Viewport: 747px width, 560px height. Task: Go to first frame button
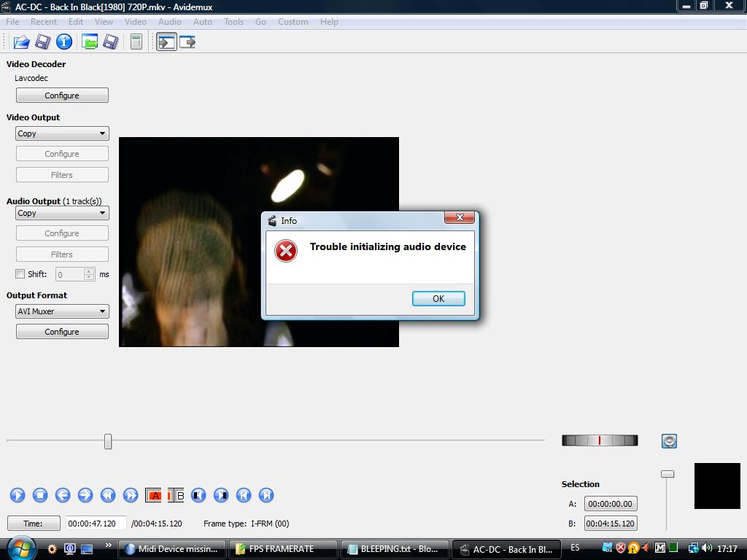coord(244,495)
